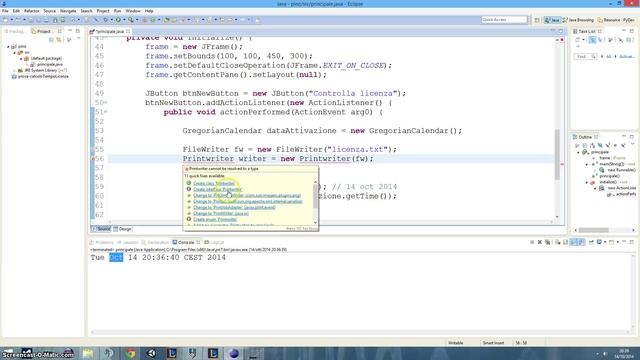Toggle Link with Editor in explorer
The image size is (640, 360).
click(59, 40)
